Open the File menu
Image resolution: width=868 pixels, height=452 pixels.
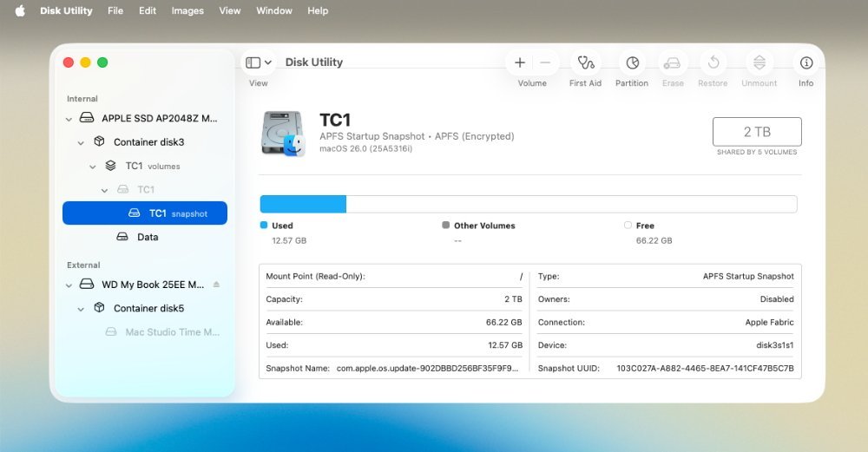(115, 10)
